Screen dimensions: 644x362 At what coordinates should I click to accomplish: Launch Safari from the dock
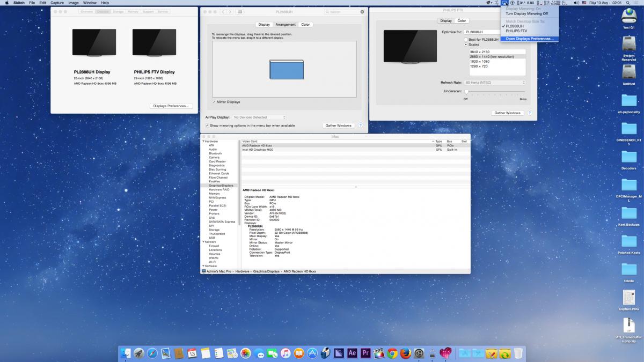pos(152,353)
